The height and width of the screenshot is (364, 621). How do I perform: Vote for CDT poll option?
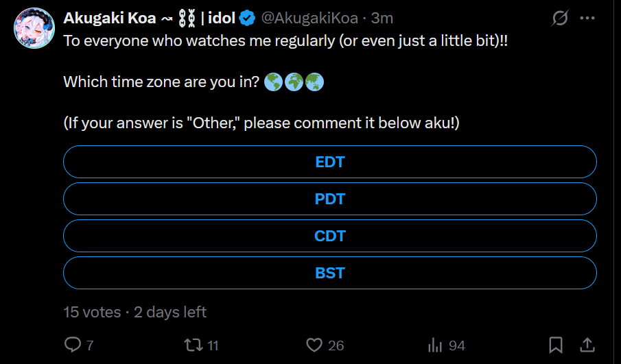click(x=329, y=236)
